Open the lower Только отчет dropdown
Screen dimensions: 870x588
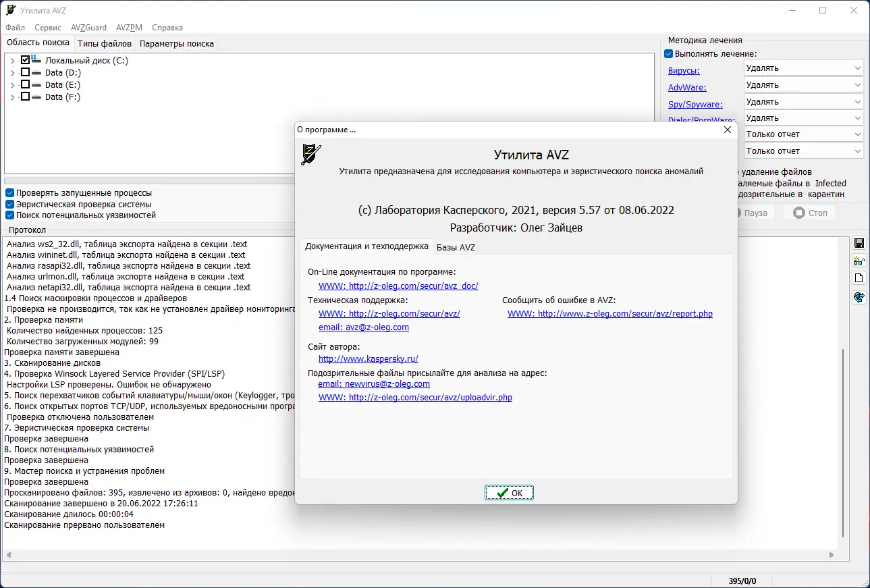click(x=803, y=151)
